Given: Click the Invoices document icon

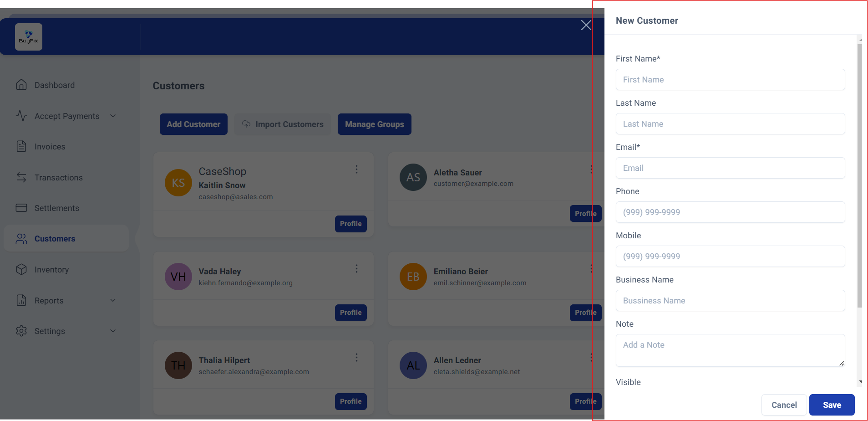Looking at the screenshot, I should 21,146.
